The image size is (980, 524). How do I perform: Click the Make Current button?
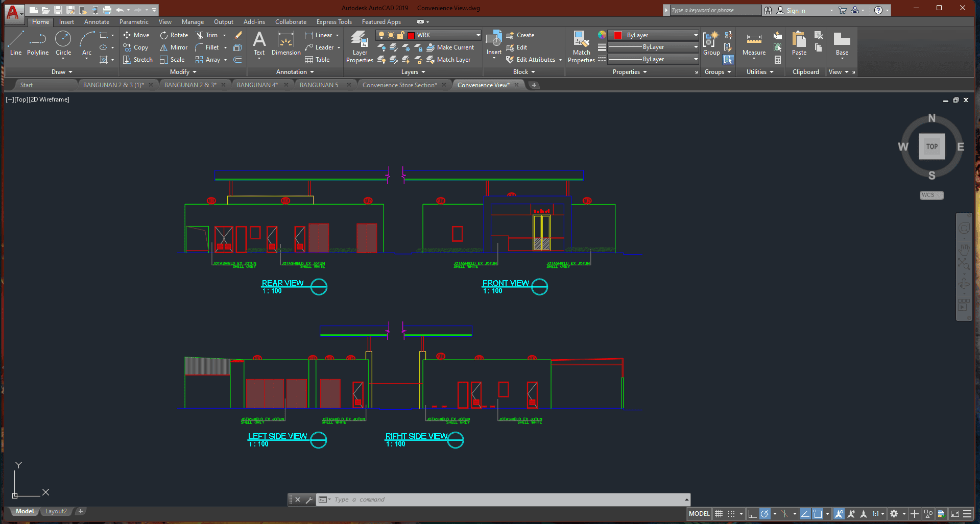tap(451, 47)
